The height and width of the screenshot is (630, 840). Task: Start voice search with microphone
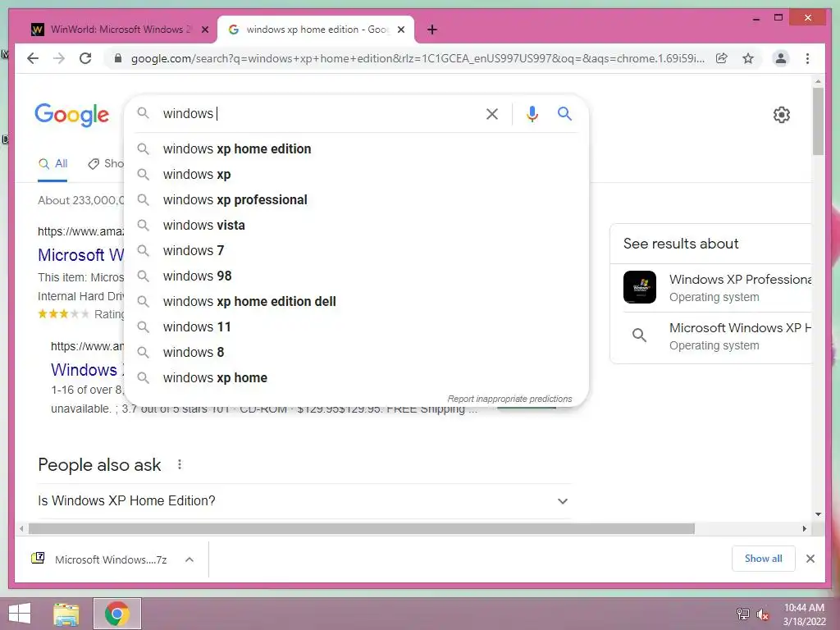click(532, 113)
